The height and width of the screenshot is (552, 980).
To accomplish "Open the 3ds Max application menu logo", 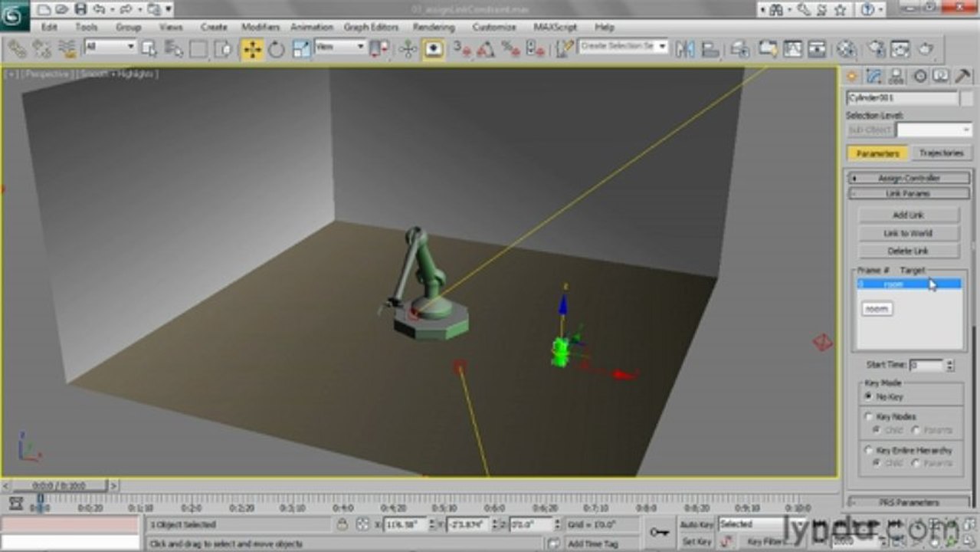I will coord(15,15).
